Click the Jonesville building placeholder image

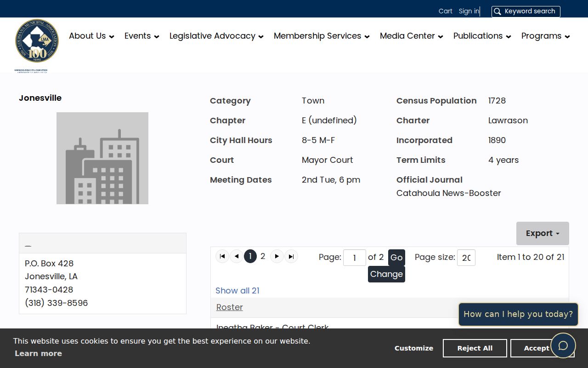[x=102, y=158]
